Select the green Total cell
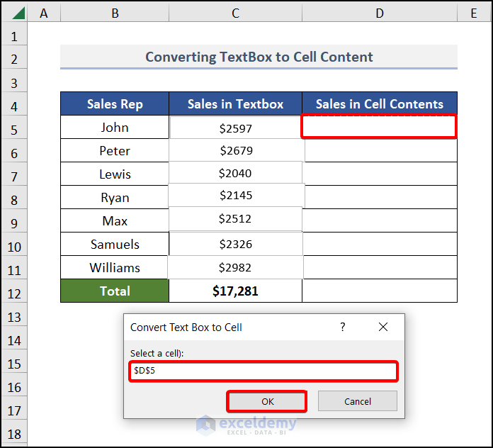 point(115,291)
